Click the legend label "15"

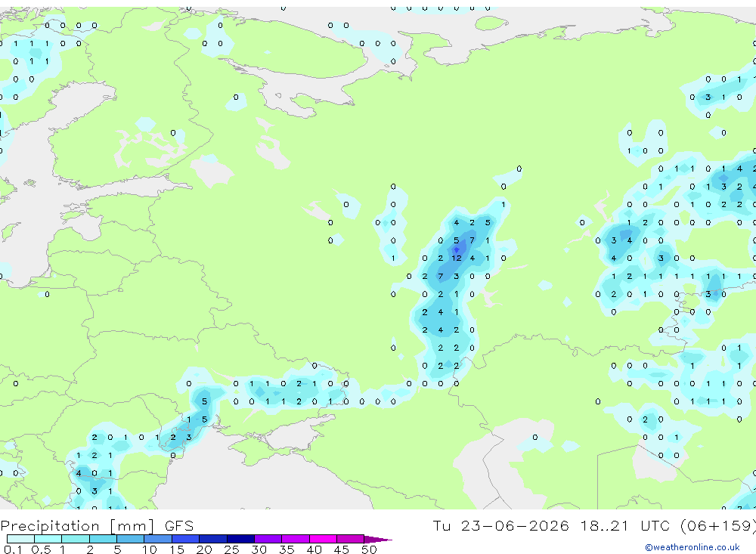pos(176,549)
